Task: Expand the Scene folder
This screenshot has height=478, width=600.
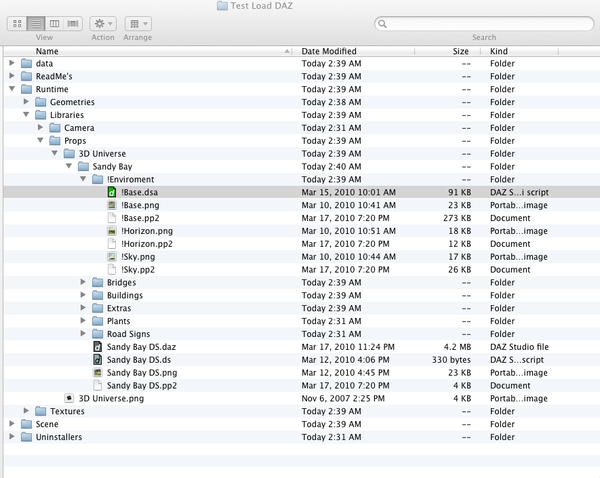Action: 12,424
